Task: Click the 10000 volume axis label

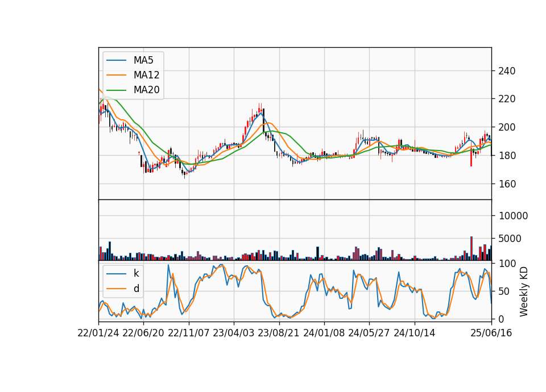Action: [513, 216]
